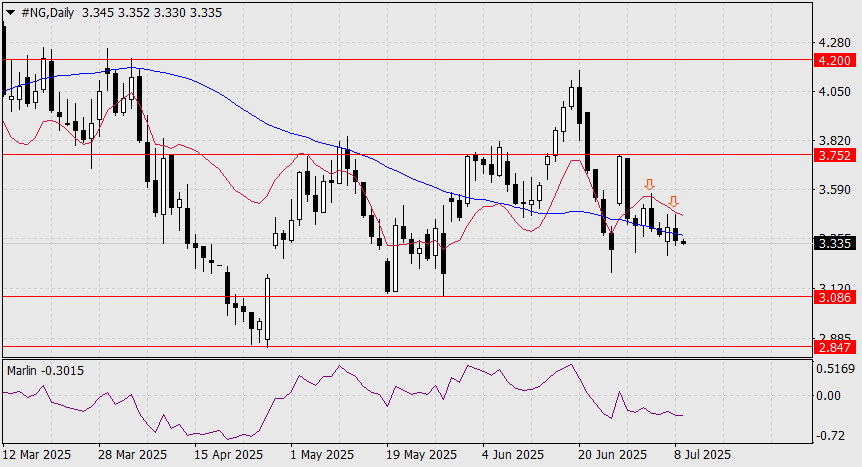Image resolution: width=862 pixels, height=467 pixels.
Task: Click the 12 Mar 2025 date label
Action: 37,455
